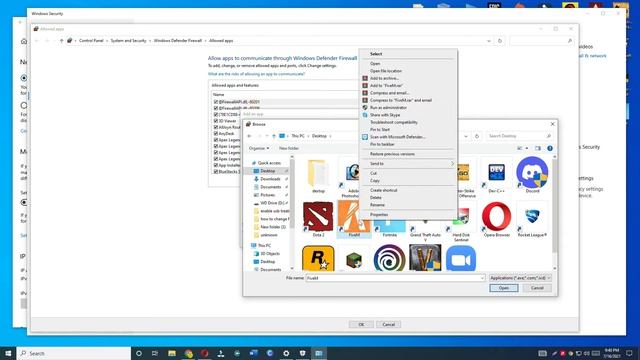This screenshot has height=360, width=640.
Task: Click the New folder button
Action: coord(289,148)
